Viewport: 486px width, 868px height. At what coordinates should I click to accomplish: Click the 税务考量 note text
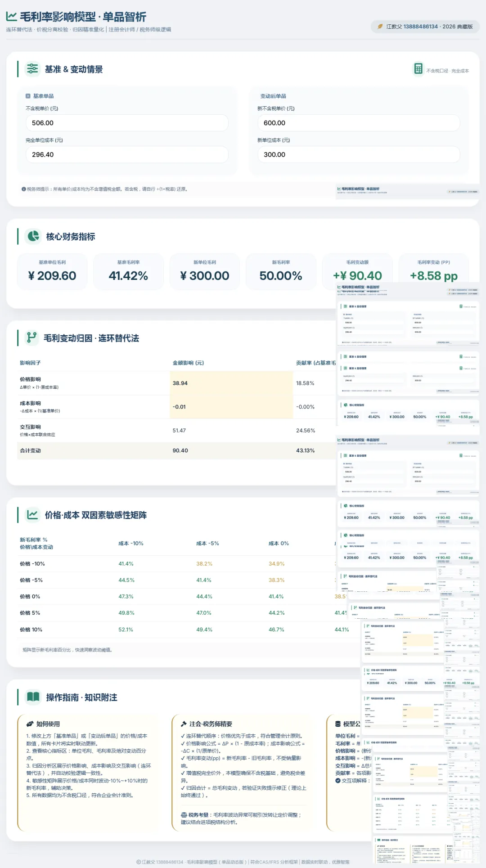click(241, 819)
